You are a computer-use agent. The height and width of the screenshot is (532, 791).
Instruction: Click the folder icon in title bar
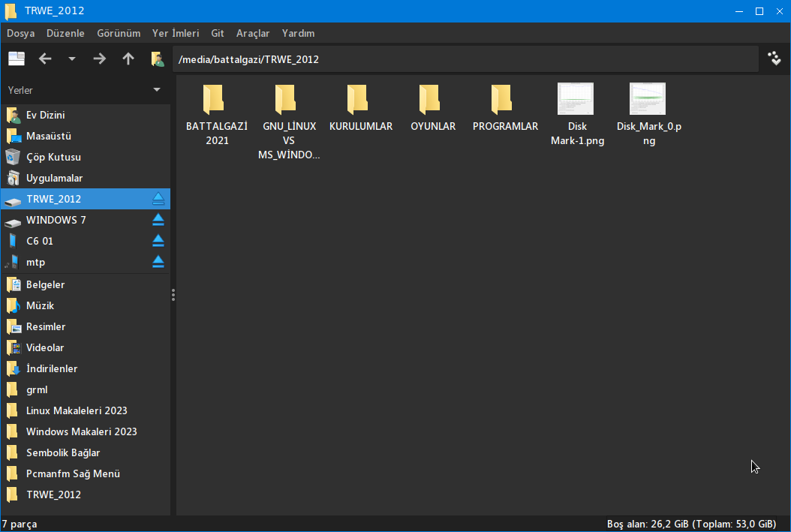11,11
